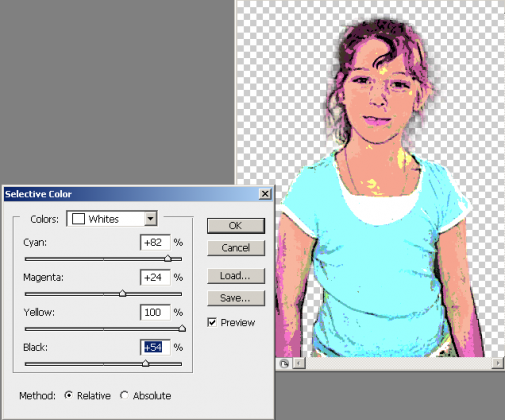Click Cancel to discard the adjustment

[x=236, y=248]
